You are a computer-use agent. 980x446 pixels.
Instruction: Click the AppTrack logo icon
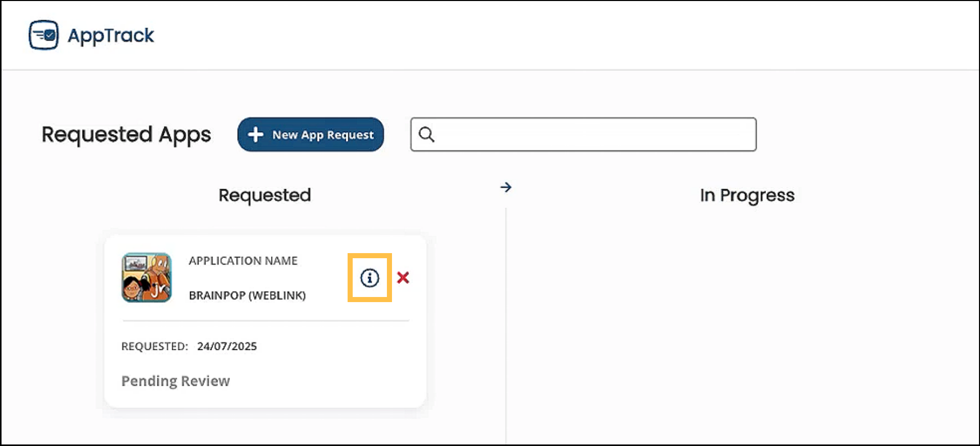point(43,35)
